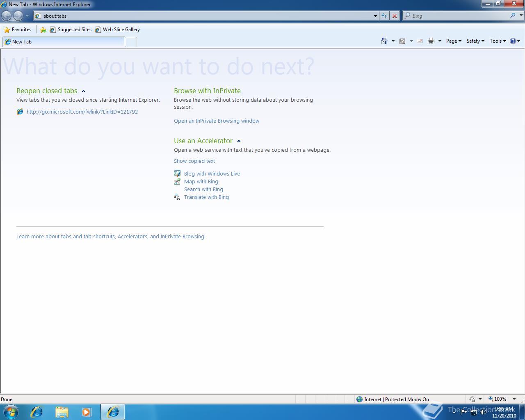Click Blog with Windows Live accelerator
The height and width of the screenshot is (420, 525).
(212, 173)
